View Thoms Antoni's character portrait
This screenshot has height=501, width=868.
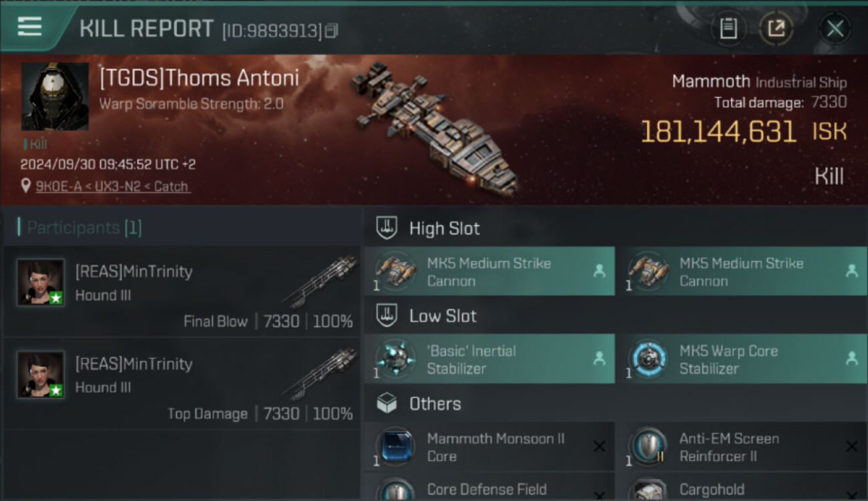tap(55, 96)
